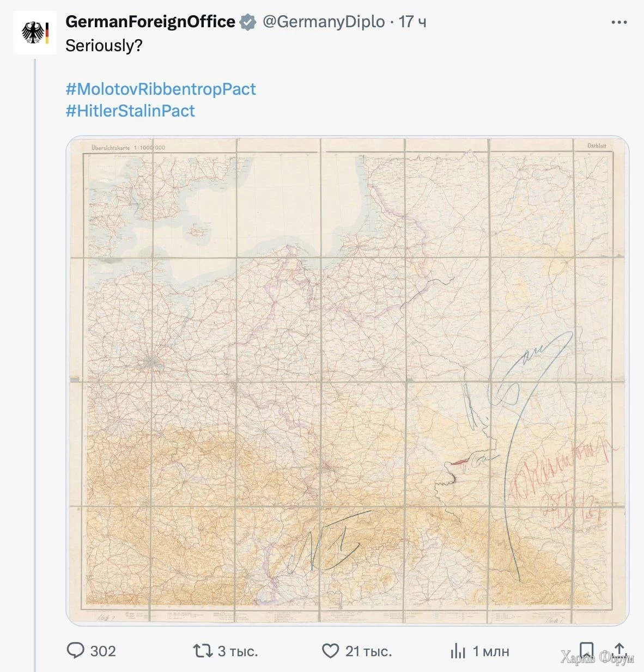Screen dimensions: 644x672
Task: Click the '1 млн' views count
Action: point(491,651)
